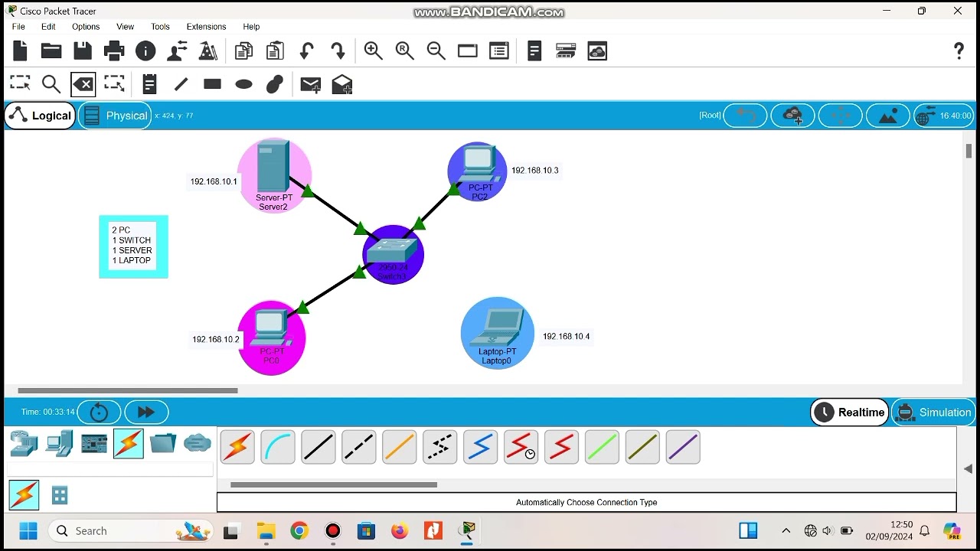The height and width of the screenshot is (551, 980).
Task: Pick the light green Octal cable
Action: [602, 447]
